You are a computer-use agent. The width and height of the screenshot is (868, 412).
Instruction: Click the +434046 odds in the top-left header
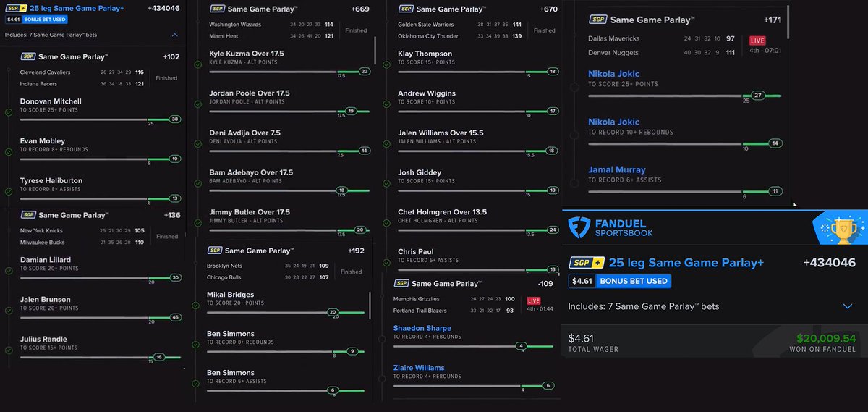click(x=163, y=7)
